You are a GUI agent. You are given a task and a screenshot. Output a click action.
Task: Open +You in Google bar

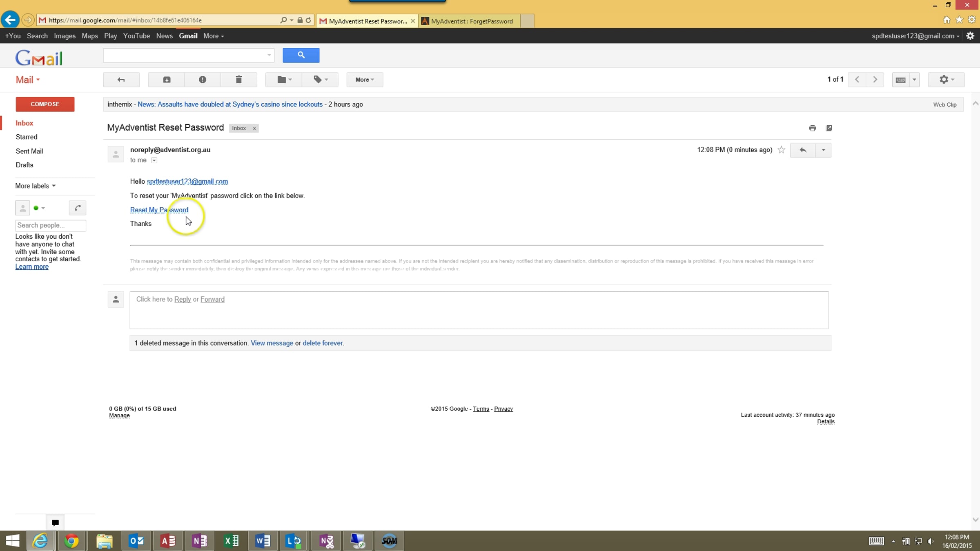click(x=13, y=36)
